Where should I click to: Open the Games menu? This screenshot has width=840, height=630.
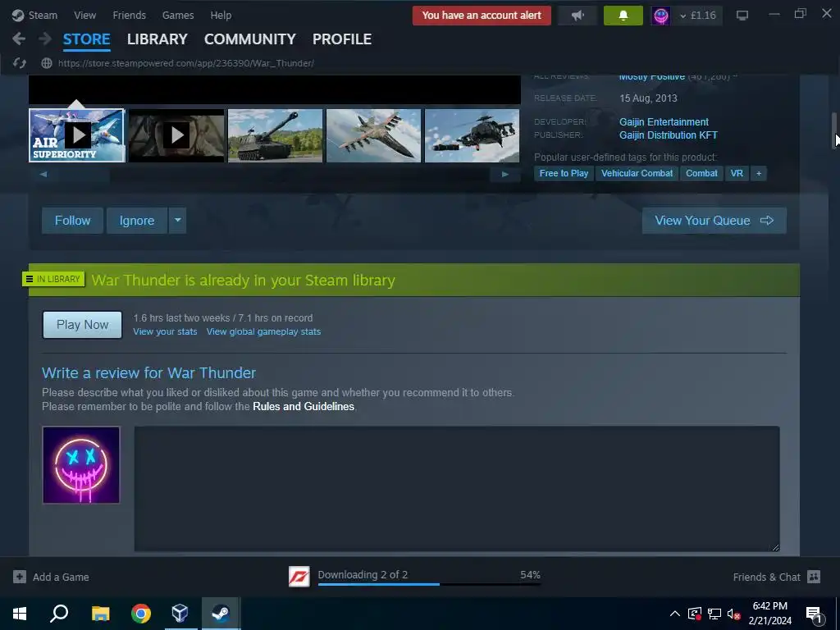(x=178, y=15)
